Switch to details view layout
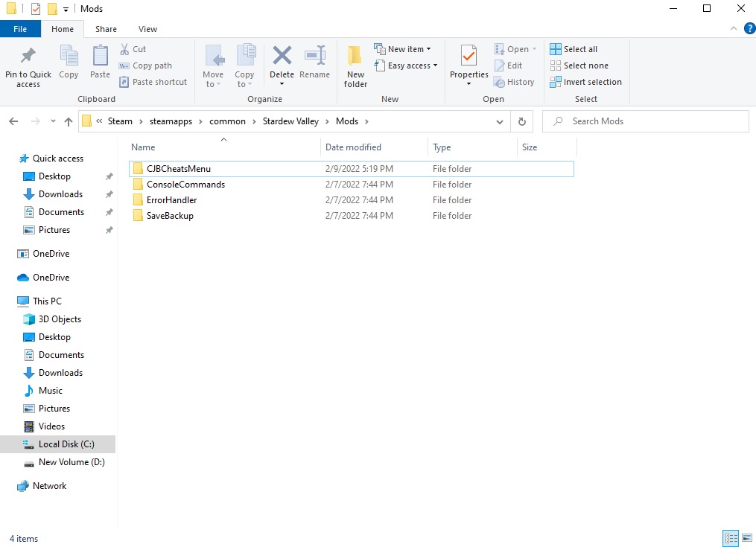Viewport: 756px width, 547px height. 730,538
